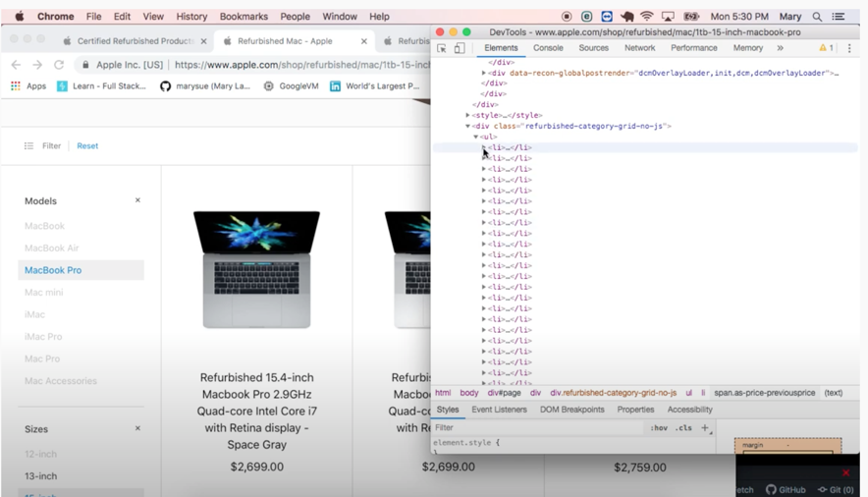The image size is (868, 497).
Task: Open the Apple menu icon
Action: (20, 16)
